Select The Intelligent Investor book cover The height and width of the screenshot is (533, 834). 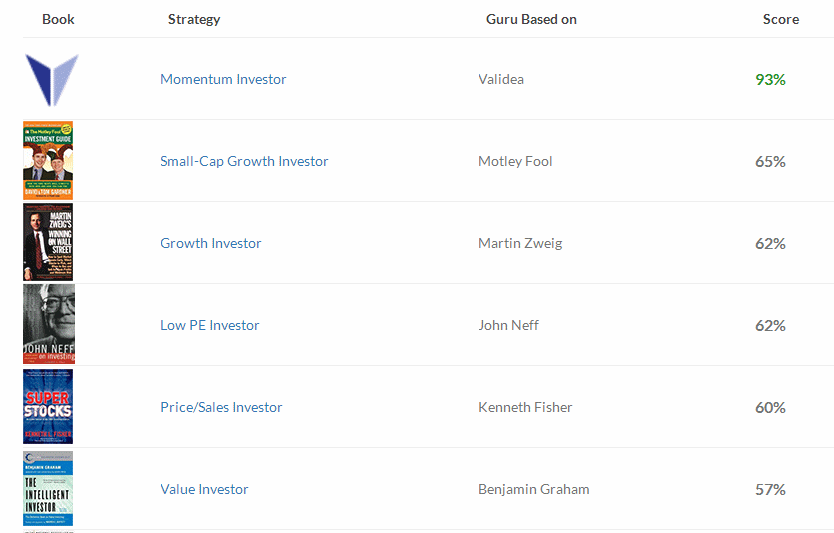48,488
